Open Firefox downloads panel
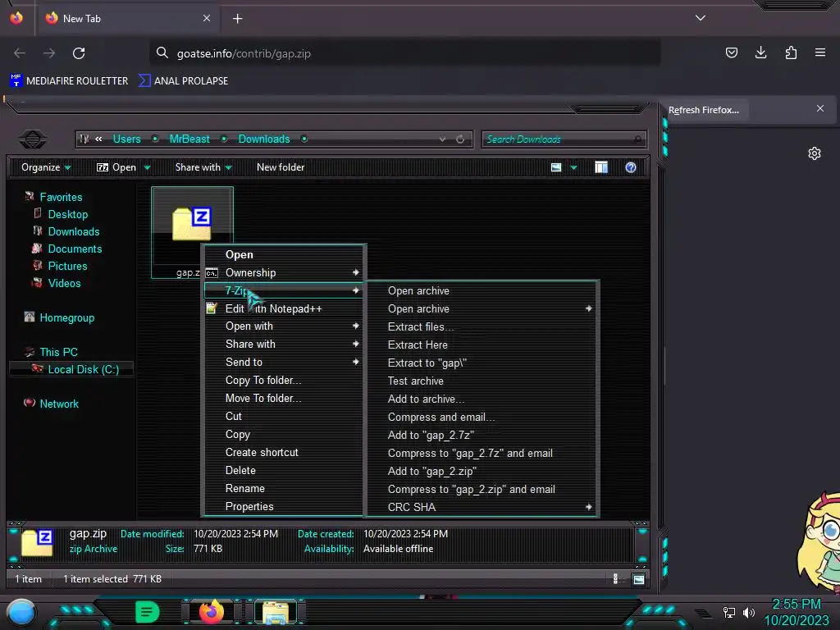 coord(760,52)
